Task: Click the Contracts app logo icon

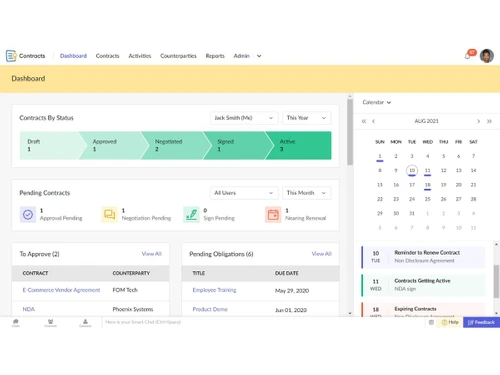Action: click(11, 56)
